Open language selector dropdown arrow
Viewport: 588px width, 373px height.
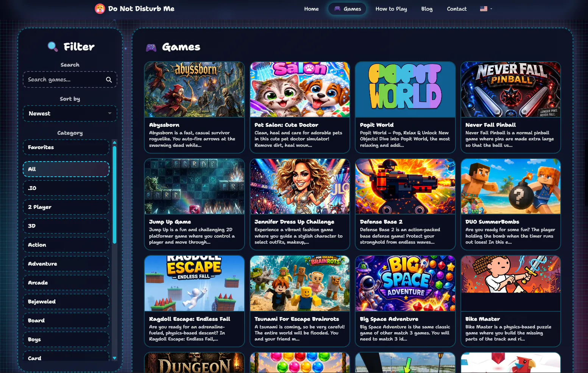tap(491, 9)
